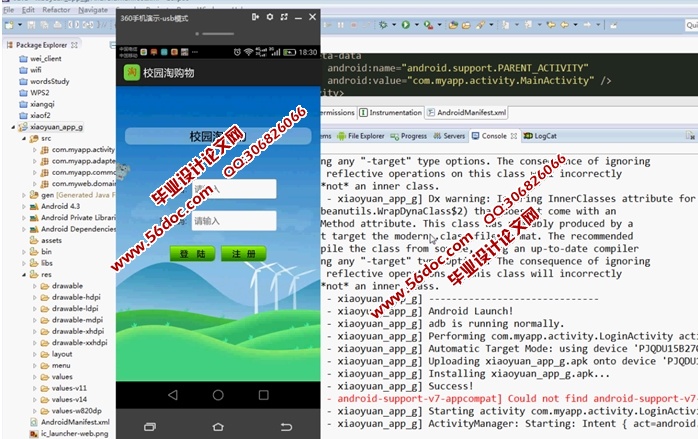Open the Run configurations dropdown arrow
The height and width of the screenshot is (439, 698).
pos(417,25)
